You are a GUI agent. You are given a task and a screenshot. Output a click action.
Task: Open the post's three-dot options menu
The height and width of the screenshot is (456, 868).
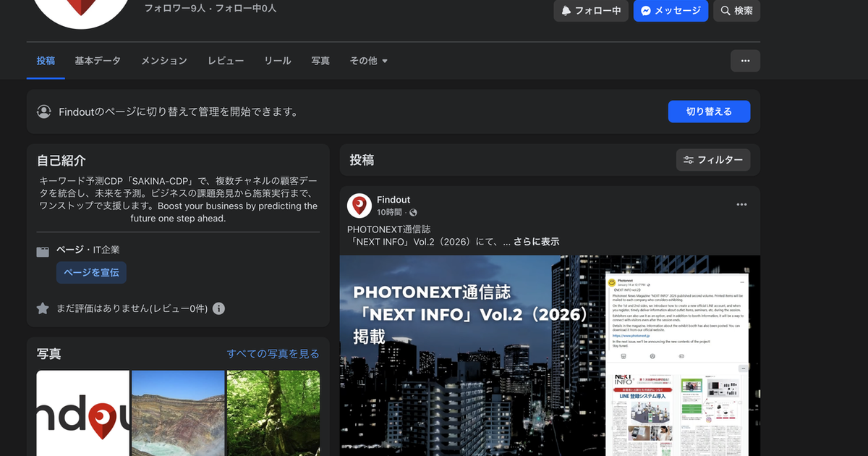click(x=741, y=205)
